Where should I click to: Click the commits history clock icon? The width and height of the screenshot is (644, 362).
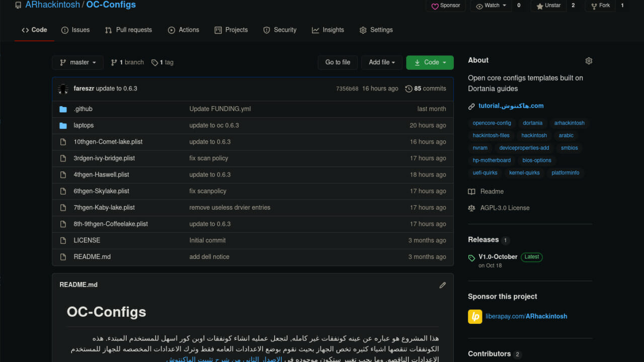tap(409, 88)
